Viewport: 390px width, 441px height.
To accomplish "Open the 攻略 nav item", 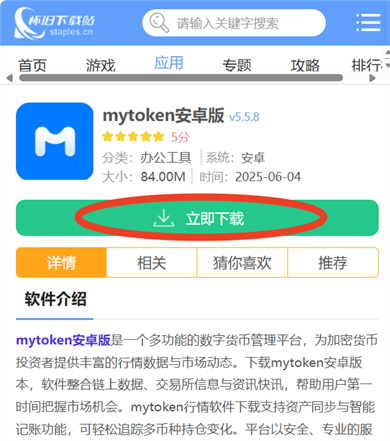I will point(305,65).
